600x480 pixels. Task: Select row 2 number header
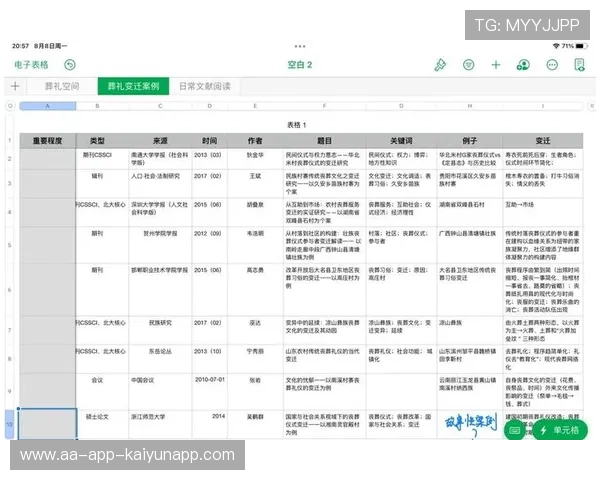click(x=10, y=158)
